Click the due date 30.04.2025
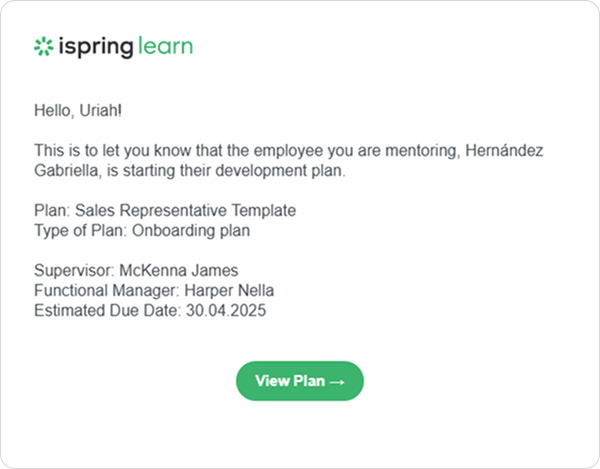This screenshot has width=600, height=469. 226,311
